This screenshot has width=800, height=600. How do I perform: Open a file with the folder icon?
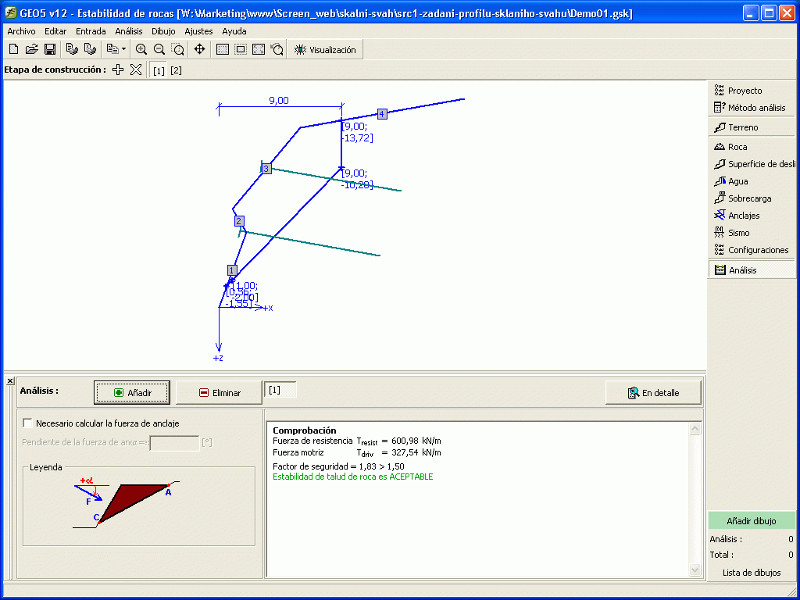click(x=31, y=49)
